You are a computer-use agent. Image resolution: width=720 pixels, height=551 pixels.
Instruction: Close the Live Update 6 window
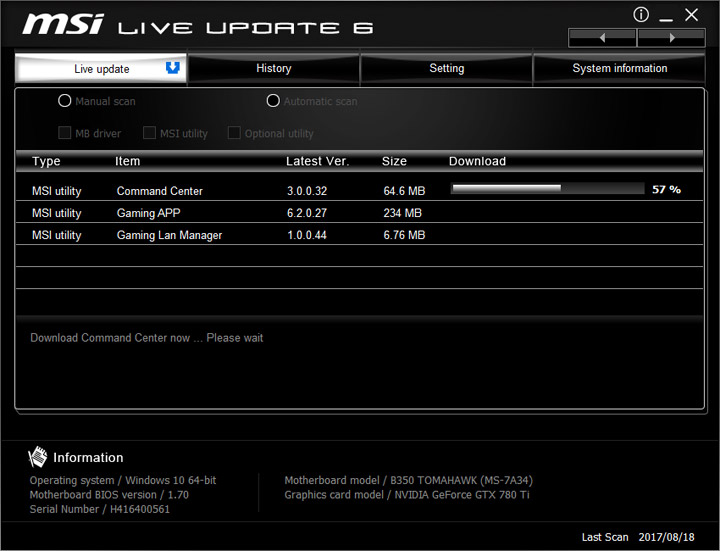pyautogui.click(x=692, y=15)
